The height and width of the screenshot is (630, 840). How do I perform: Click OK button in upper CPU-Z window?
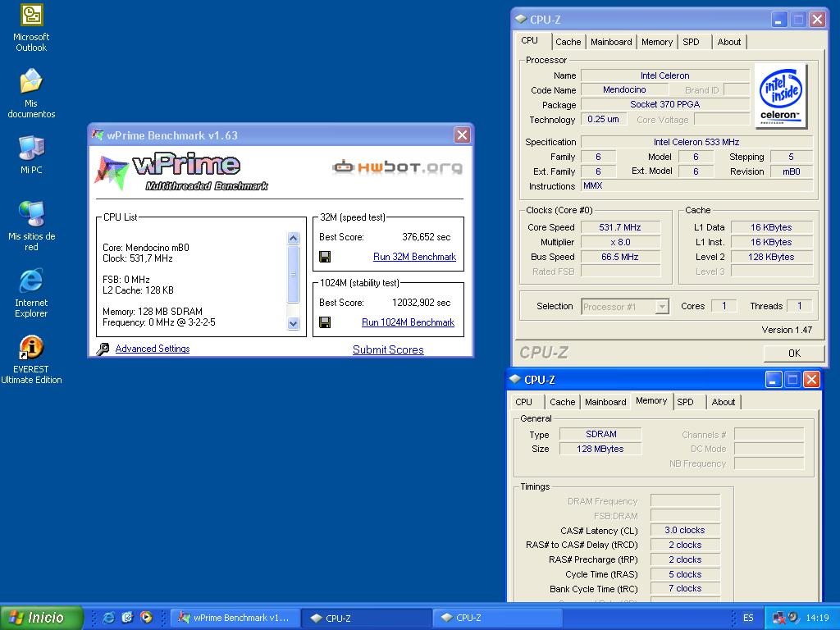click(x=794, y=353)
